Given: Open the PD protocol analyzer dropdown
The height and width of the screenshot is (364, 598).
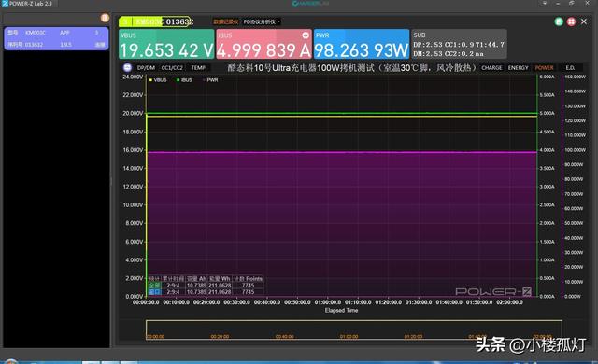Looking at the screenshot, I should click(262, 21).
